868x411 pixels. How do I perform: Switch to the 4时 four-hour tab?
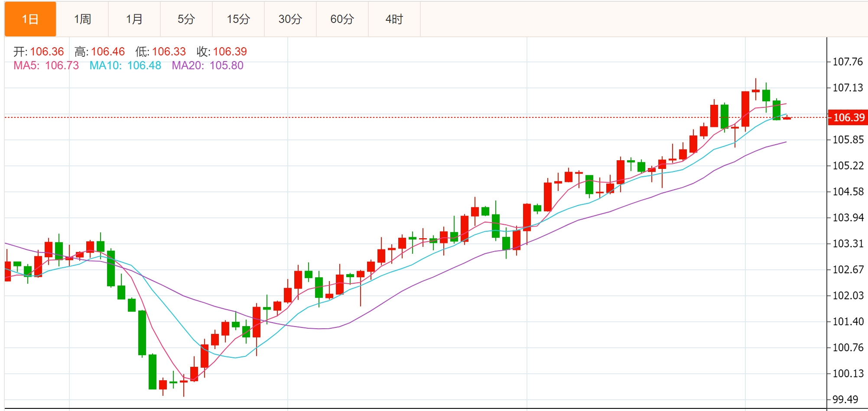pyautogui.click(x=394, y=19)
